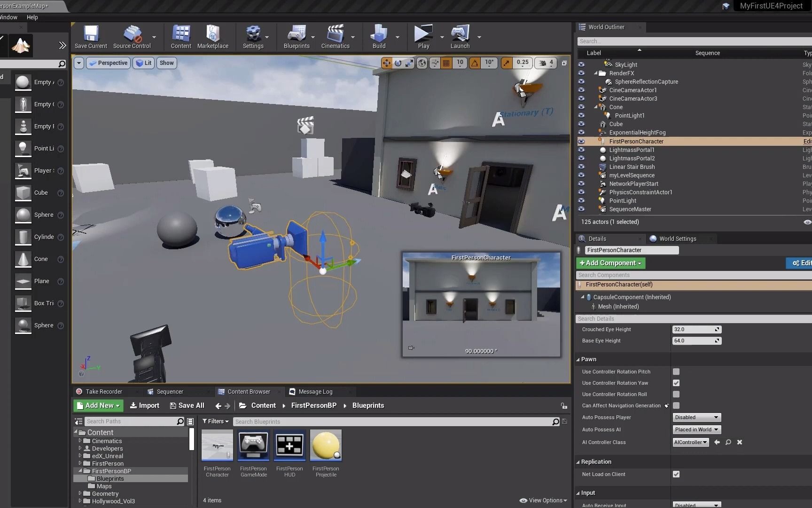Collapse the Replication section
The image size is (812, 508).
(578, 462)
